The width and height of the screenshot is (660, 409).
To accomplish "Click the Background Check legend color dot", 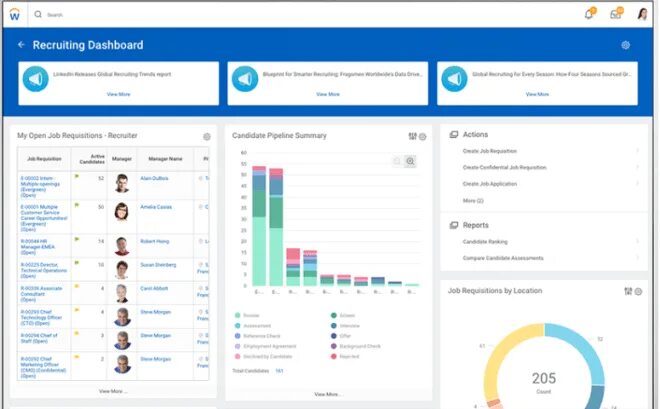I will 334,346.
